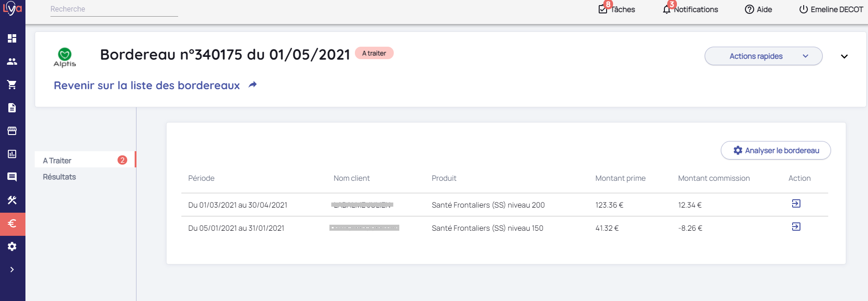Image resolution: width=868 pixels, height=301 pixels.
Task: Open the tools icon in sidebar
Action: tap(12, 200)
